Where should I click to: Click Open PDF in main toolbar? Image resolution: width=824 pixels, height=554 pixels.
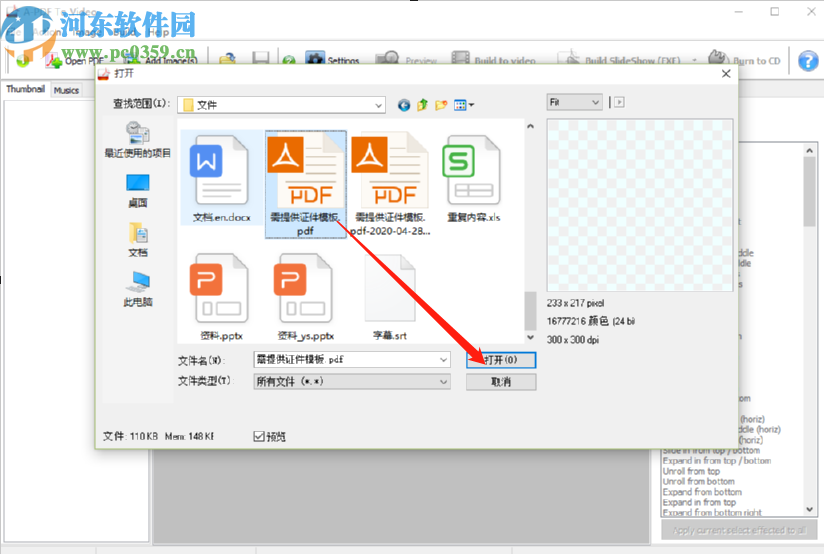(75, 60)
